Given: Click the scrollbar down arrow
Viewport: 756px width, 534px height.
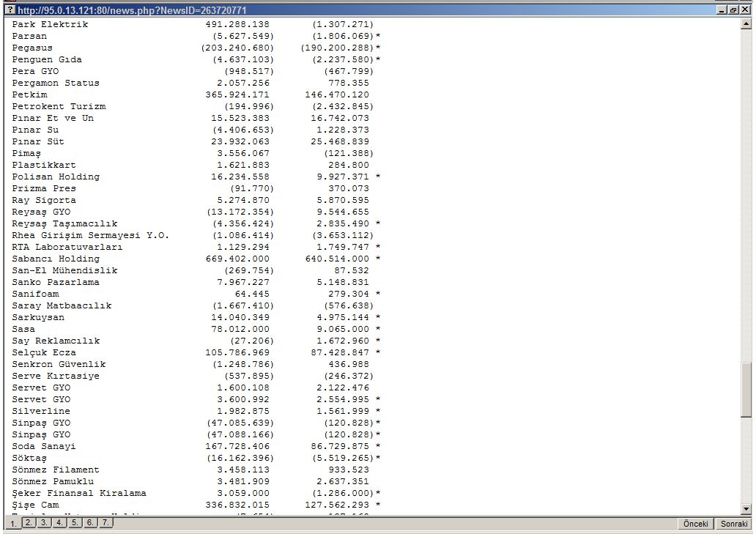Looking at the screenshot, I should point(746,508).
